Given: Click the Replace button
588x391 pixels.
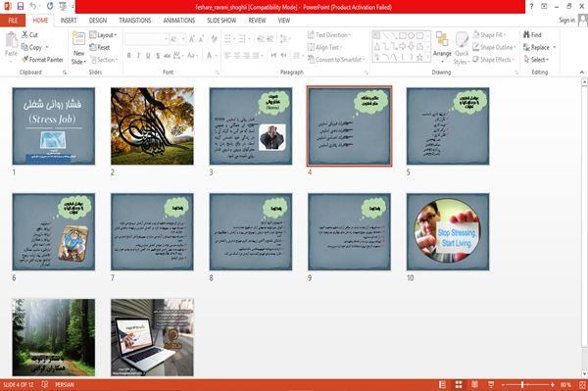Looking at the screenshot, I should coord(537,47).
